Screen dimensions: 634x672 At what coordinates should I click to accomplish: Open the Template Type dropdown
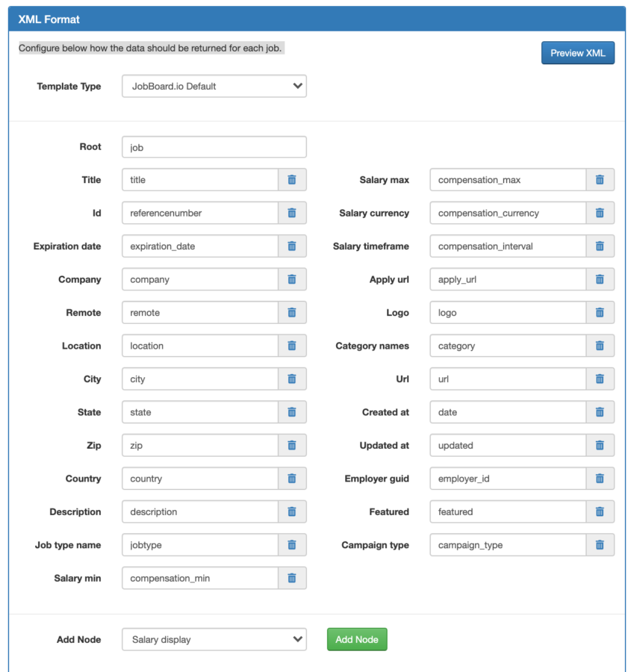coord(214,86)
